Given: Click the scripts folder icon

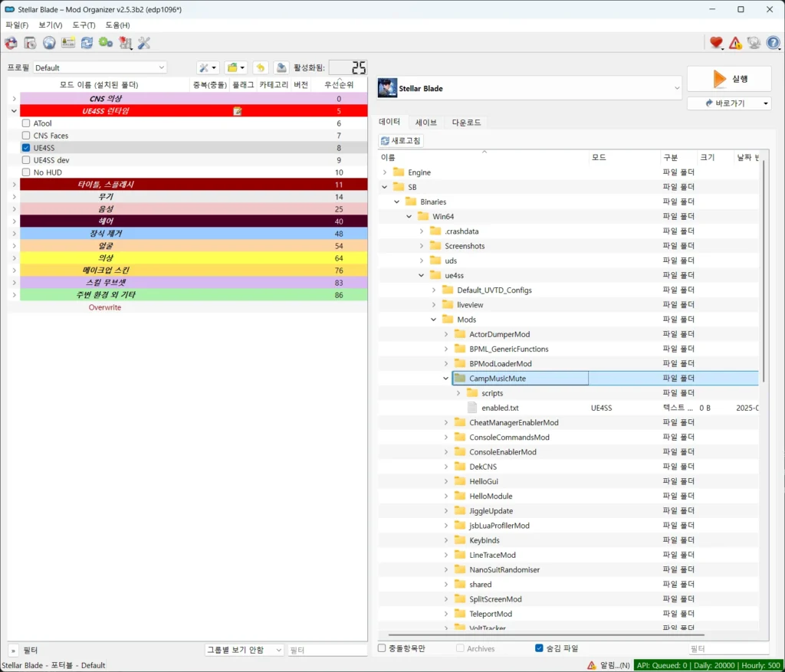Looking at the screenshot, I should tap(472, 393).
